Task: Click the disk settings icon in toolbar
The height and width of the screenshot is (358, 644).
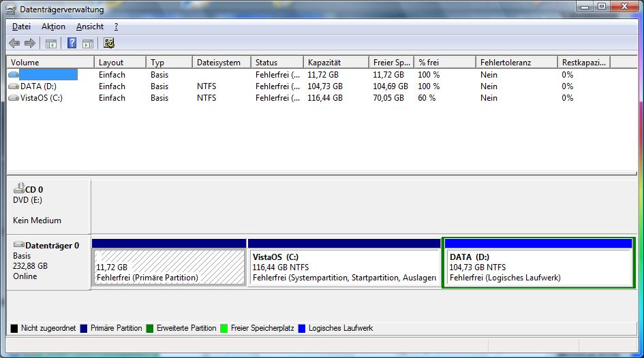Action: click(x=109, y=44)
